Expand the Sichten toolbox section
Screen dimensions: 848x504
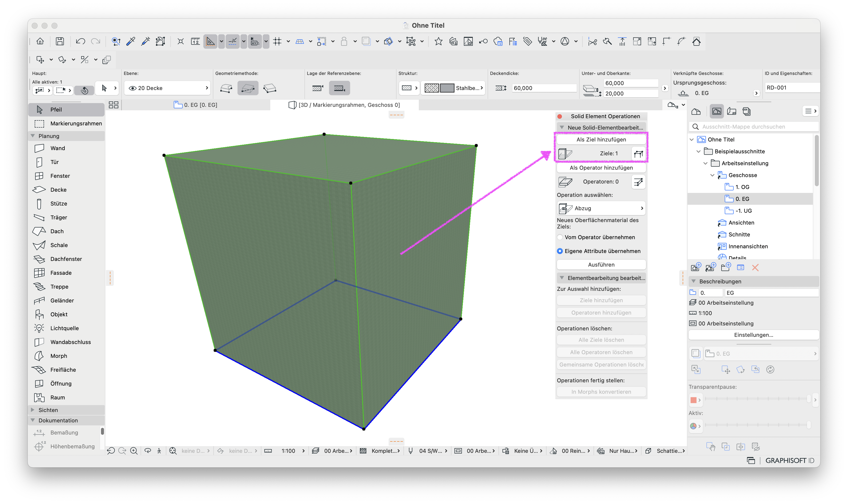33,410
